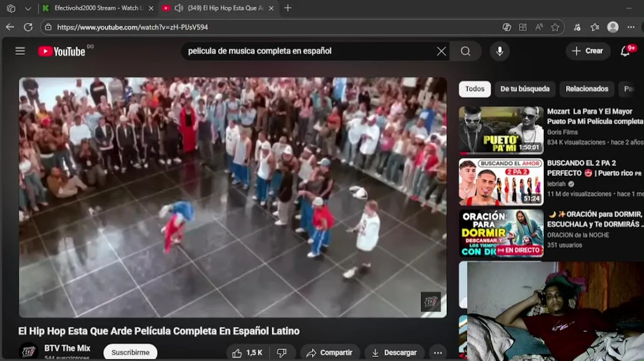
Task: Open ORACIÓN para DORMIR video title
Action: click(595, 219)
